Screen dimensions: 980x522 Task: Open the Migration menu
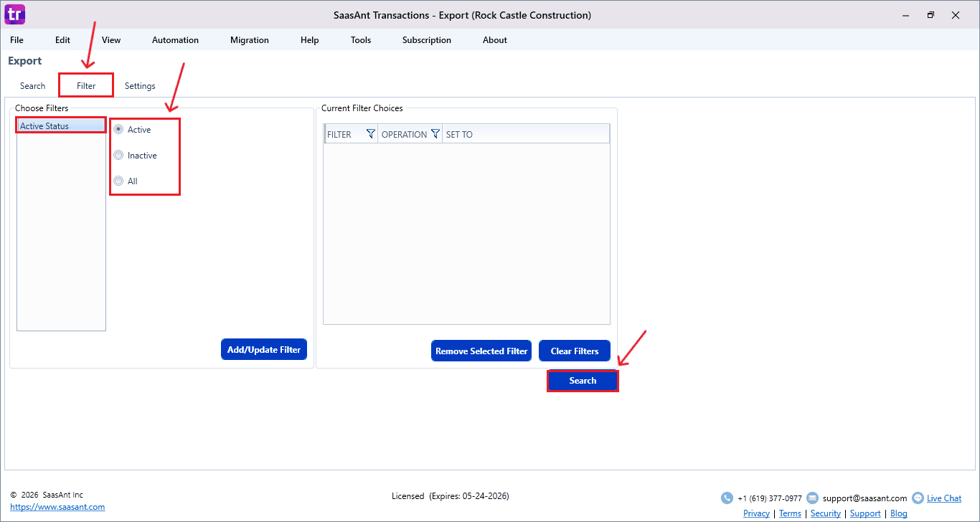click(250, 40)
